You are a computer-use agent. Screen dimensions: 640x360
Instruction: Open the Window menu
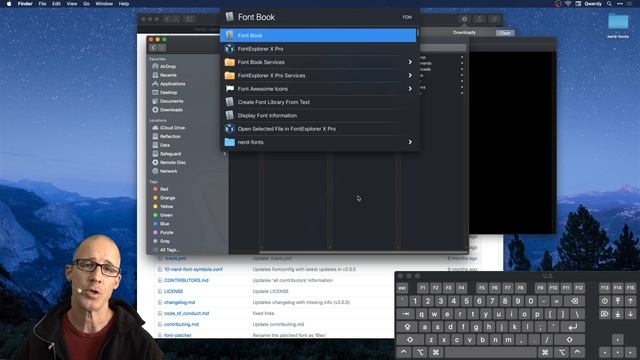pyautogui.click(x=104, y=4)
